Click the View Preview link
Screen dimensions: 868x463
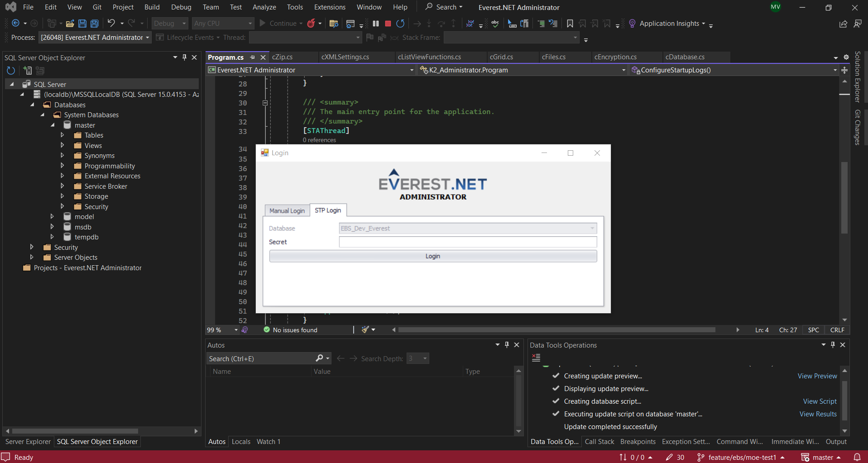[817, 376]
